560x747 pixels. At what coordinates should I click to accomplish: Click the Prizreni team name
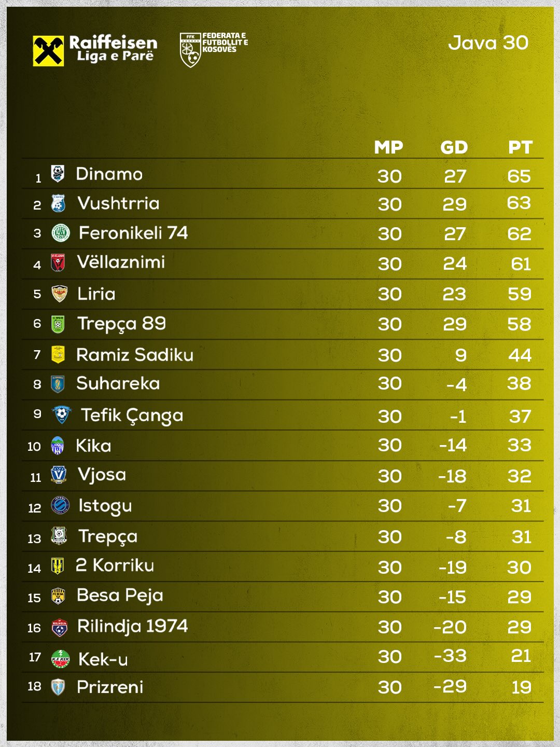pos(109,687)
